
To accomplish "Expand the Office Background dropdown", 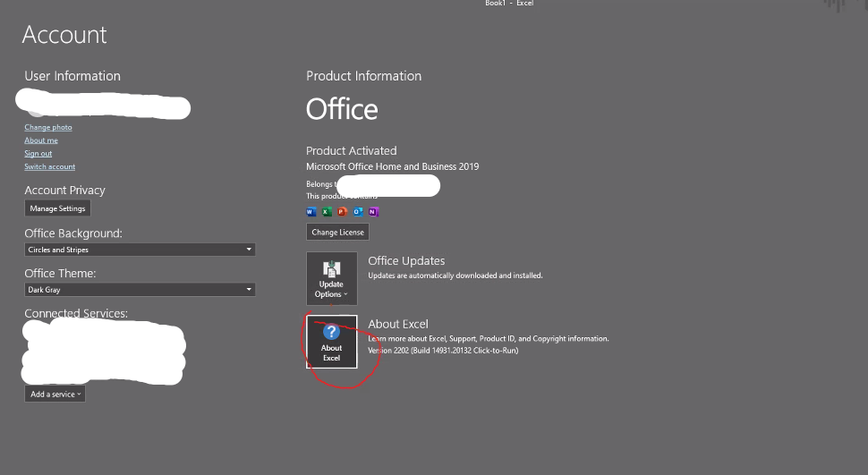I will 140,250.
